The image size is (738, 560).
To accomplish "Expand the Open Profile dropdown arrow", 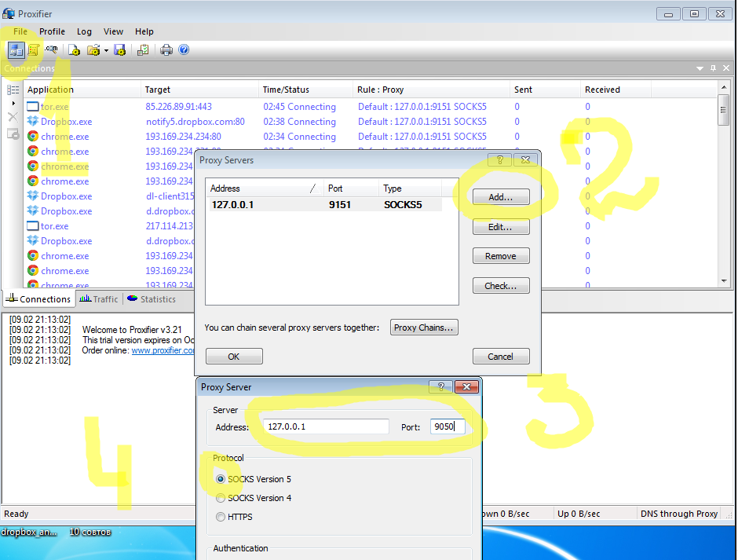I will click(106, 50).
